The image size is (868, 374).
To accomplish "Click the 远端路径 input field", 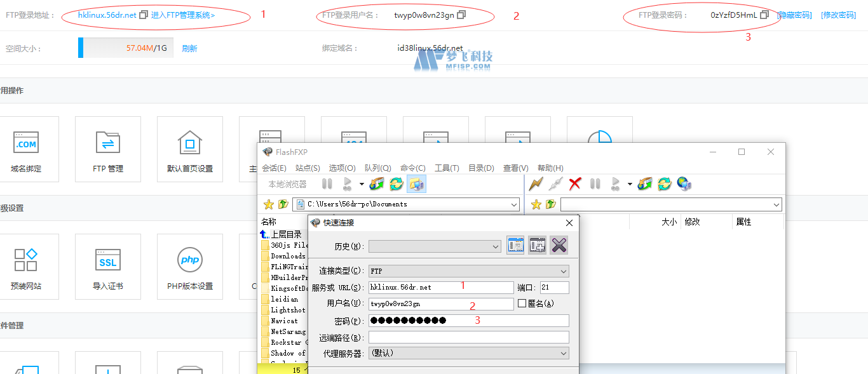I will (x=468, y=337).
